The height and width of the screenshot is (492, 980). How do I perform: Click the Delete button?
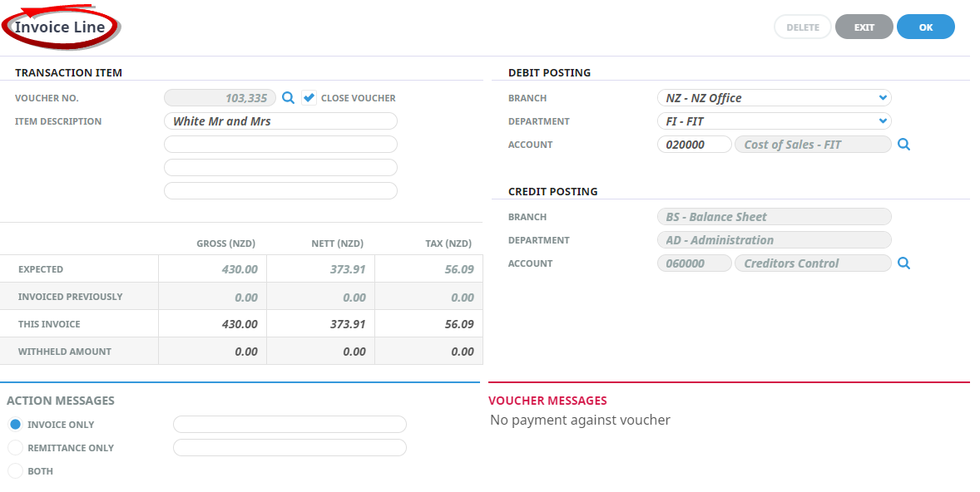(802, 27)
